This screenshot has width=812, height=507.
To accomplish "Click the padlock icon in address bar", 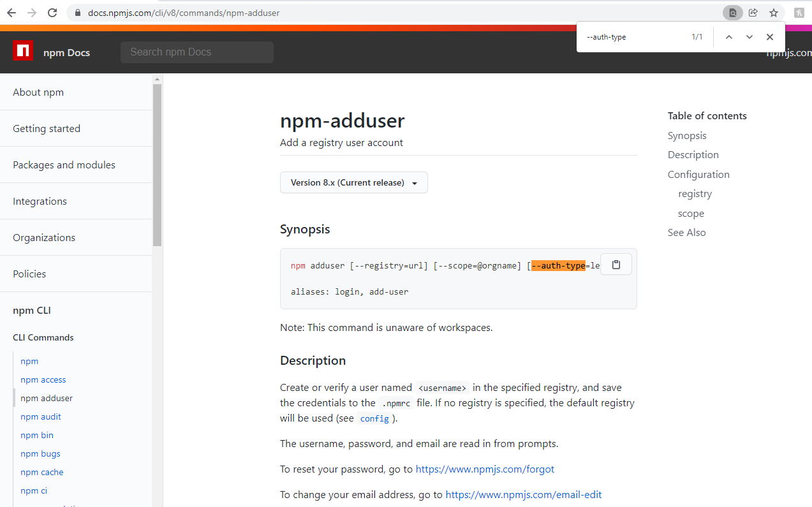I will (78, 13).
